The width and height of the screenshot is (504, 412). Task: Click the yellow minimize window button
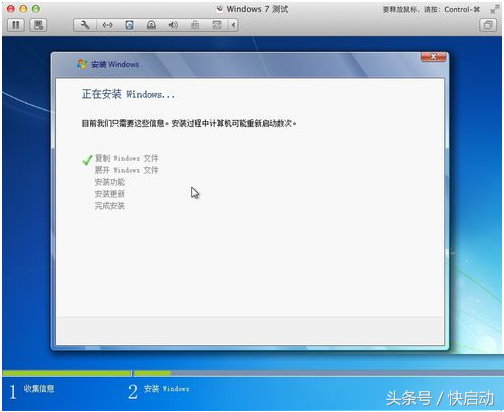pyautogui.click(x=23, y=9)
